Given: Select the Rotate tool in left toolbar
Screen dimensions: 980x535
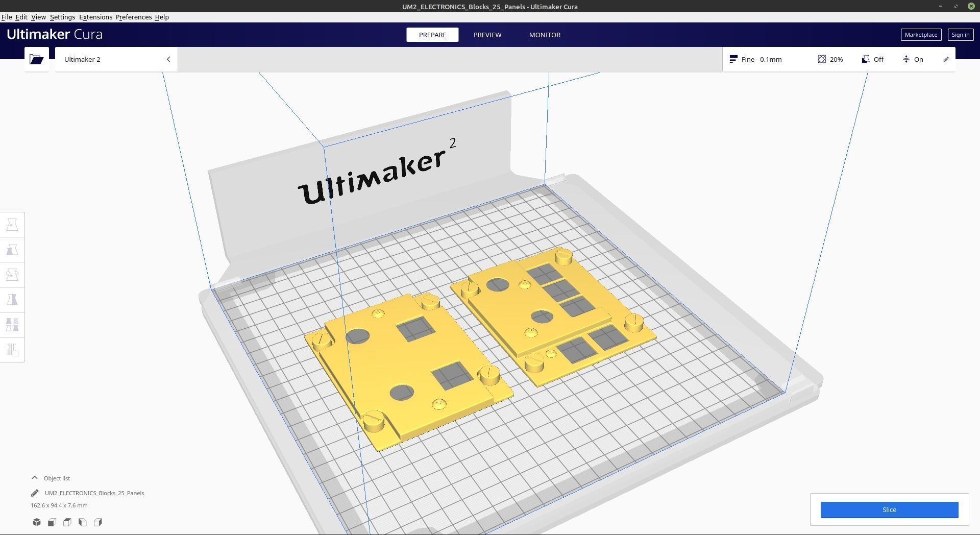Looking at the screenshot, I should (12, 275).
